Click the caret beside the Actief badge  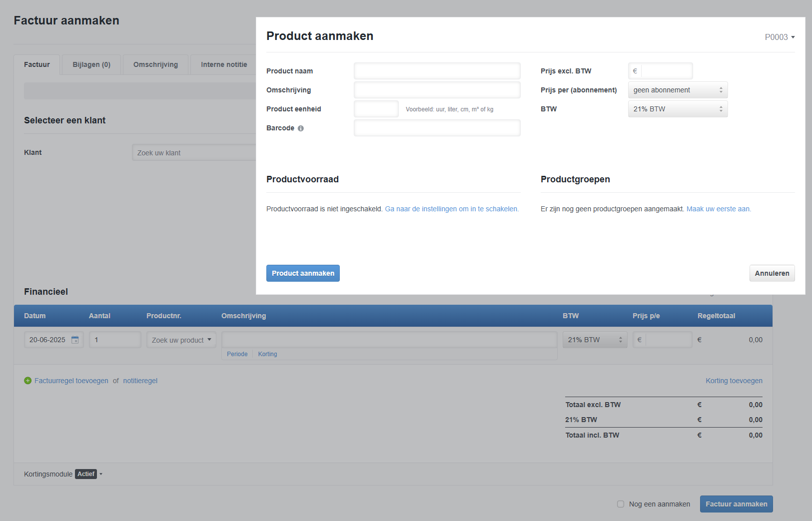[x=101, y=474]
